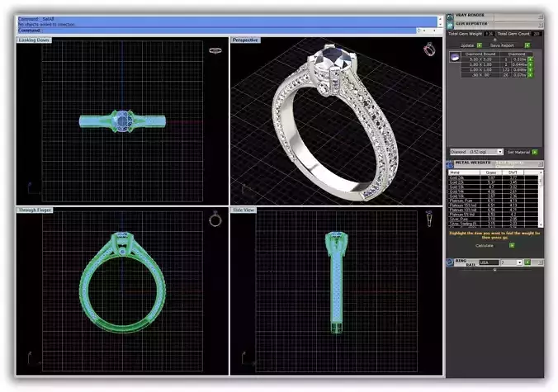Click the Update label in Gem Reporter

(x=467, y=45)
